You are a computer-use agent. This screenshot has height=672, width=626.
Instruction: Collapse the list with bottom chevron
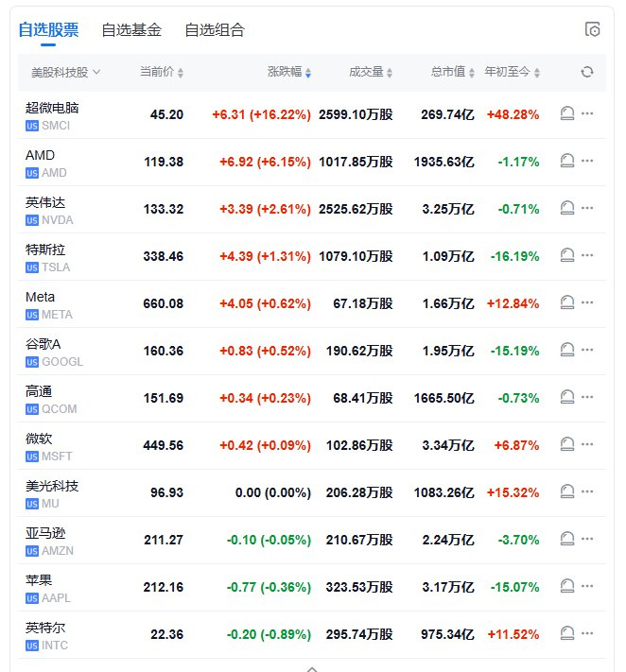pyautogui.click(x=312, y=668)
